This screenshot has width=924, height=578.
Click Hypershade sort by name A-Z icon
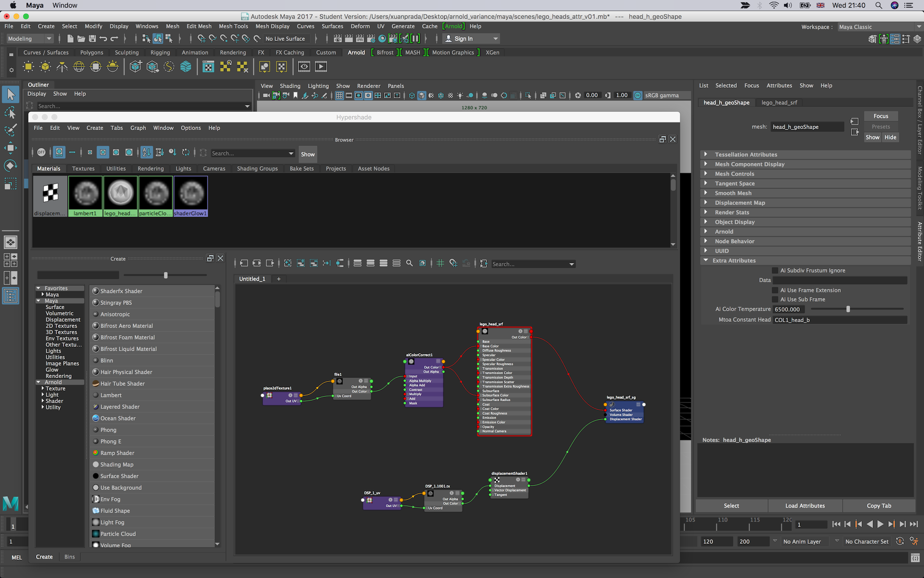146,153
